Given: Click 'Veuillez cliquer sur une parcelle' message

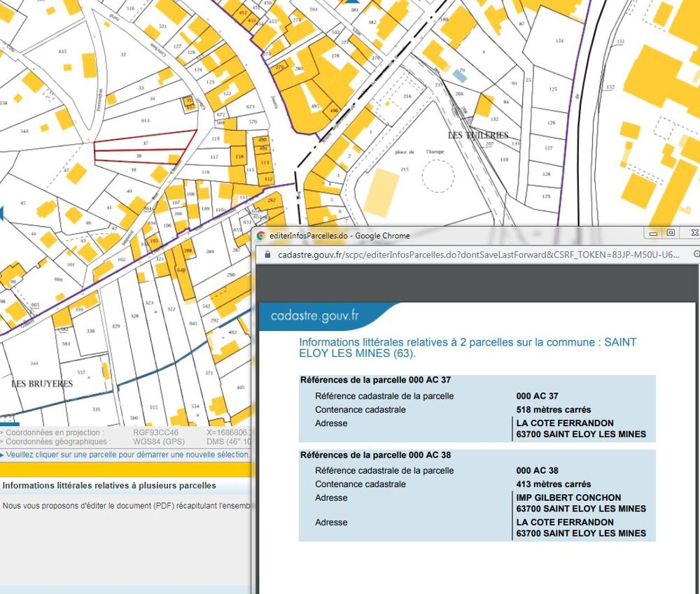Looking at the screenshot, I should point(127,455).
